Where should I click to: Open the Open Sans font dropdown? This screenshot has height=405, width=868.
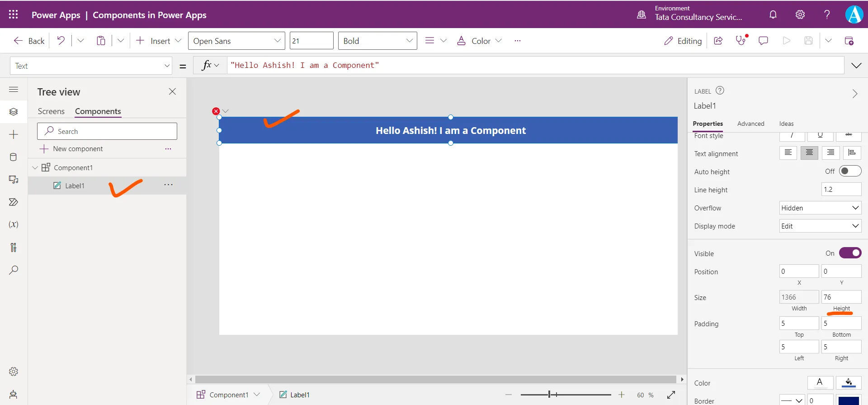(236, 41)
